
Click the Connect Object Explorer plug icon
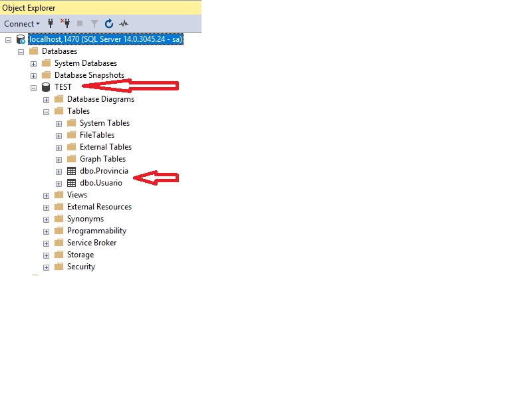(51, 23)
